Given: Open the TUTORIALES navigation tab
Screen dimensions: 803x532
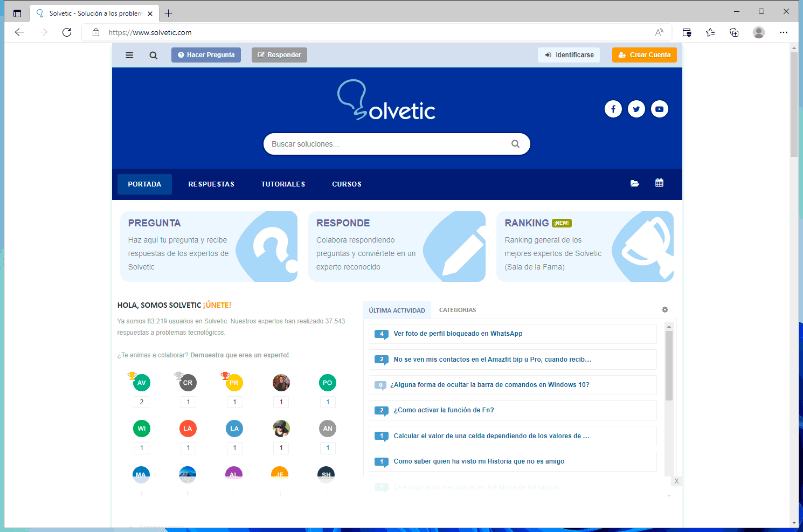Looking at the screenshot, I should pos(283,184).
